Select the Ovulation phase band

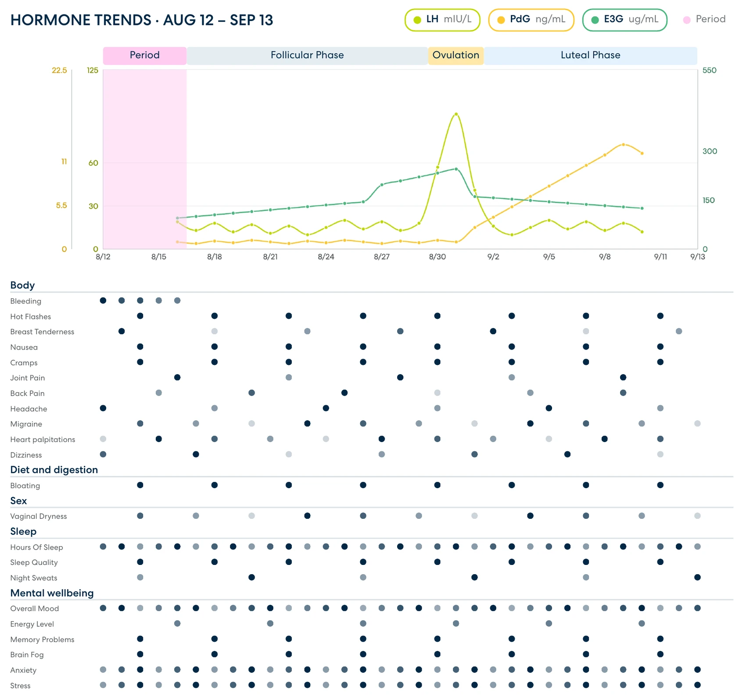pos(456,56)
